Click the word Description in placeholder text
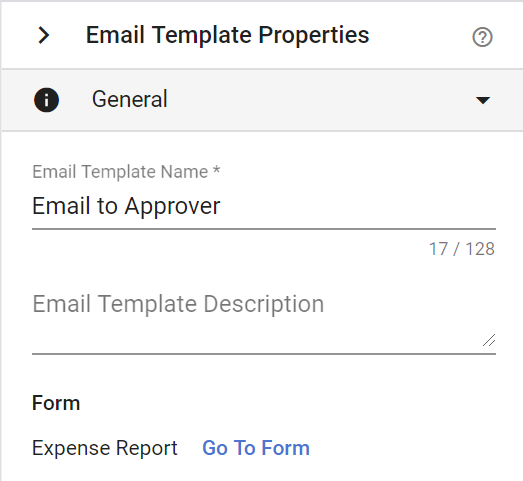Screen dimensions: 523x481 point(264,304)
